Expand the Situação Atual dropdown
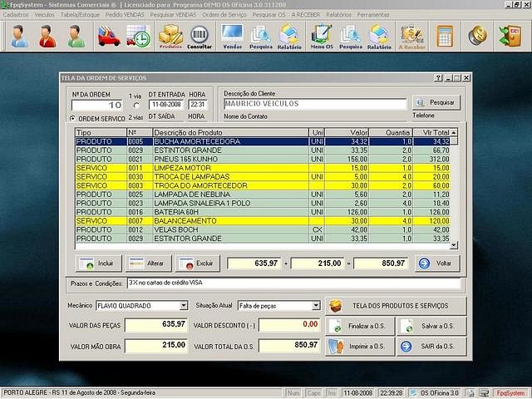532x399 pixels. (x=316, y=306)
